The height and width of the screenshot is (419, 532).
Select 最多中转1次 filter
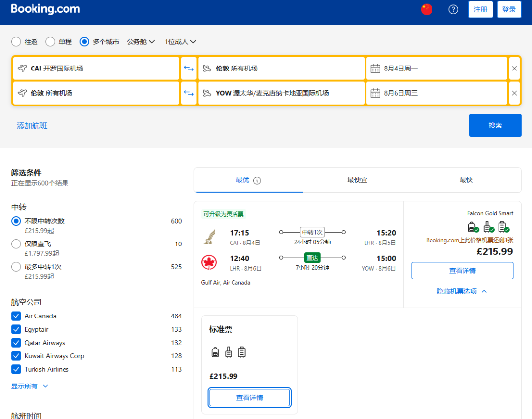(16, 267)
